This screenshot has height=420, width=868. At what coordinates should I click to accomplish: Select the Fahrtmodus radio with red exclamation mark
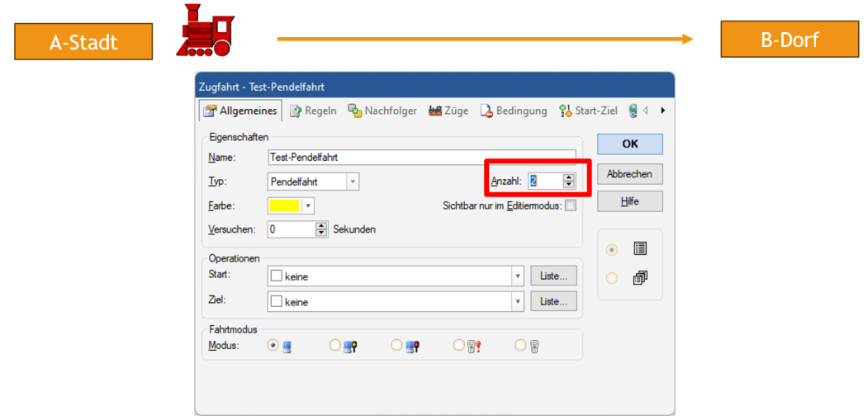click(x=459, y=346)
